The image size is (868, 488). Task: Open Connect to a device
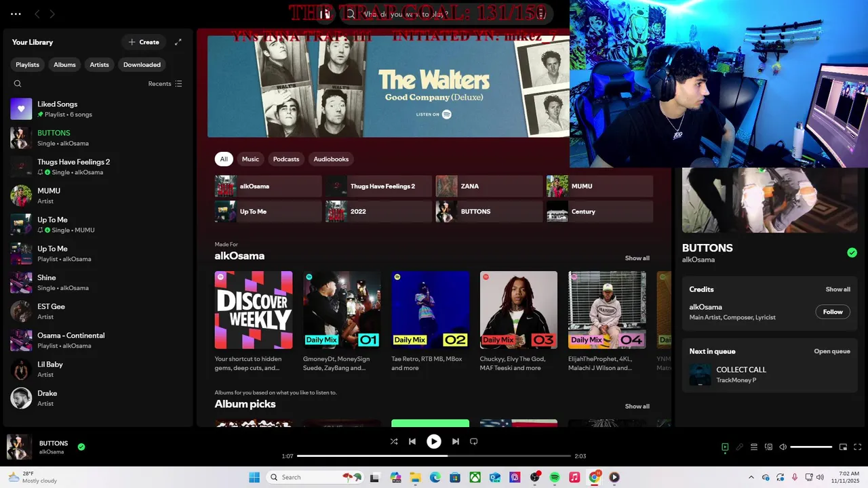768,447
